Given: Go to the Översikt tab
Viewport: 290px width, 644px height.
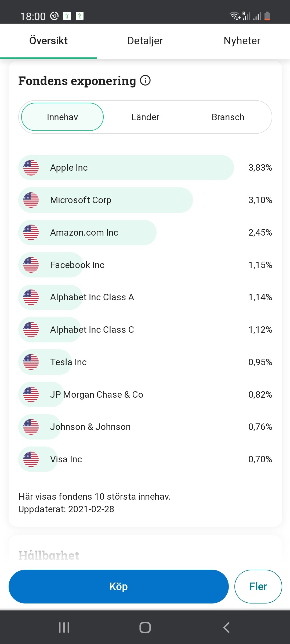Looking at the screenshot, I should click(48, 41).
